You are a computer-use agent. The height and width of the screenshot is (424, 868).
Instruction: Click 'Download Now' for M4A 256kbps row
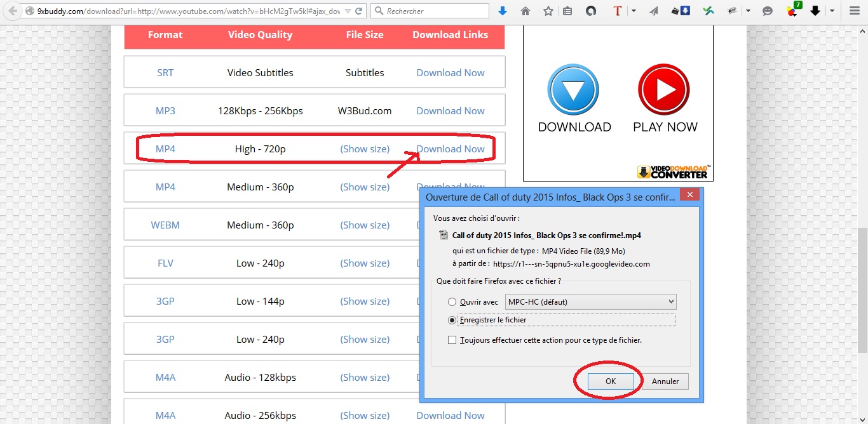coord(451,415)
